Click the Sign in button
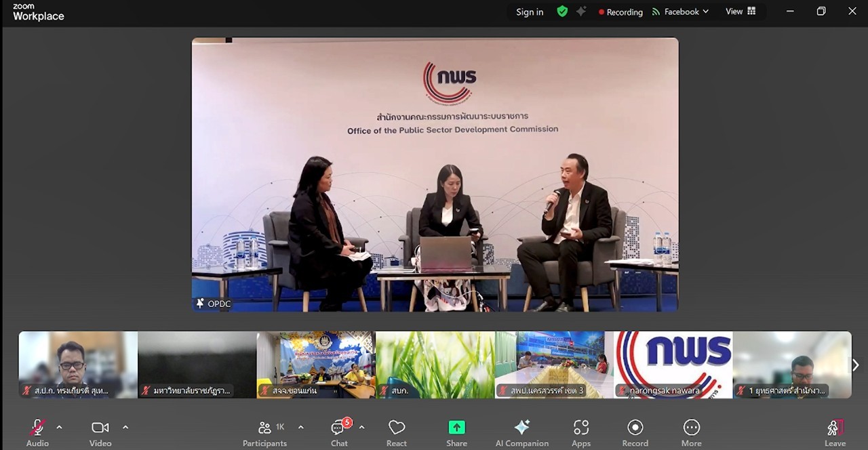This screenshot has width=868, height=450. click(530, 12)
